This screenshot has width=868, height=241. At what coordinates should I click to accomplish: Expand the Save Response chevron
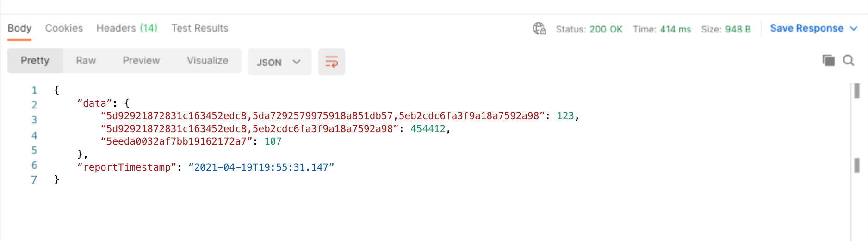pyautogui.click(x=854, y=29)
